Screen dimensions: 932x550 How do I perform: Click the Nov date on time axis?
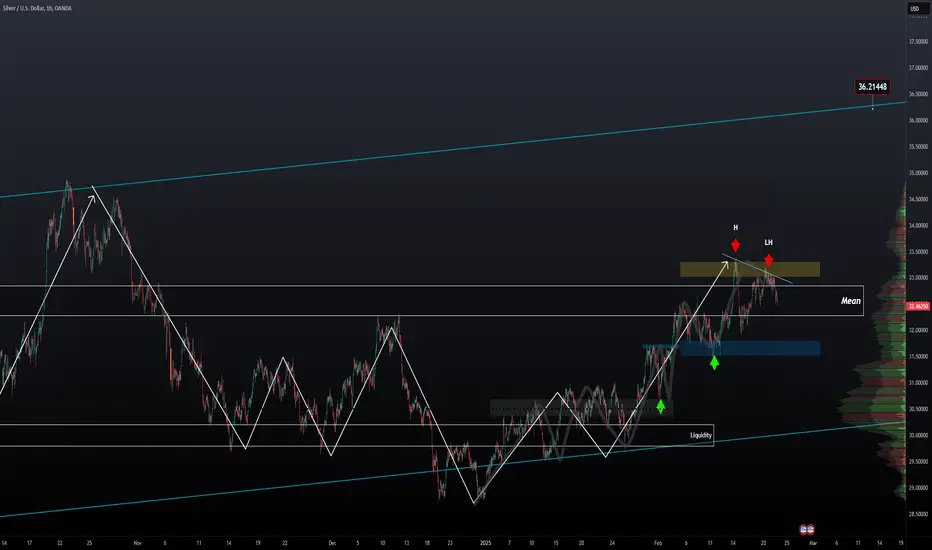(138, 543)
